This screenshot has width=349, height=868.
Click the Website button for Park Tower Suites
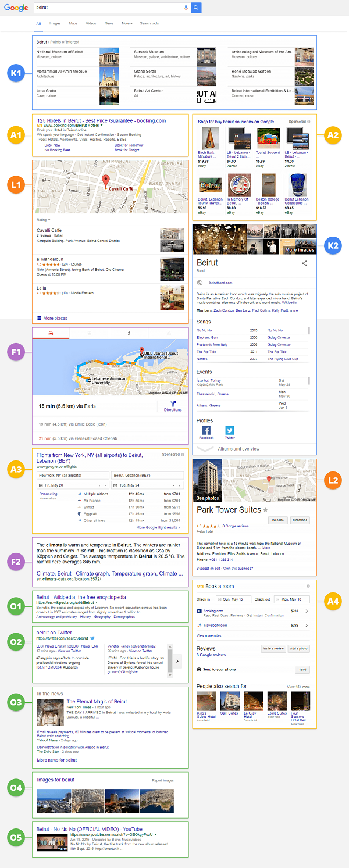point(278,520)
